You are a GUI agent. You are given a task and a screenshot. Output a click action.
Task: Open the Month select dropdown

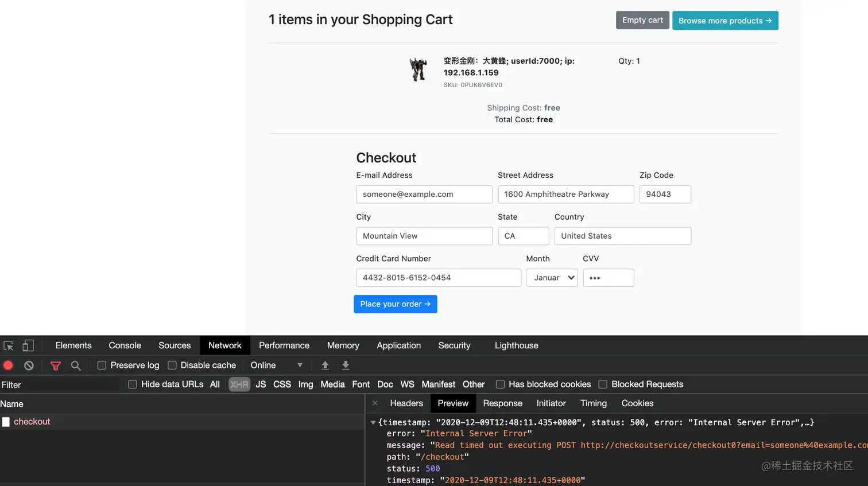click(552, 278)
